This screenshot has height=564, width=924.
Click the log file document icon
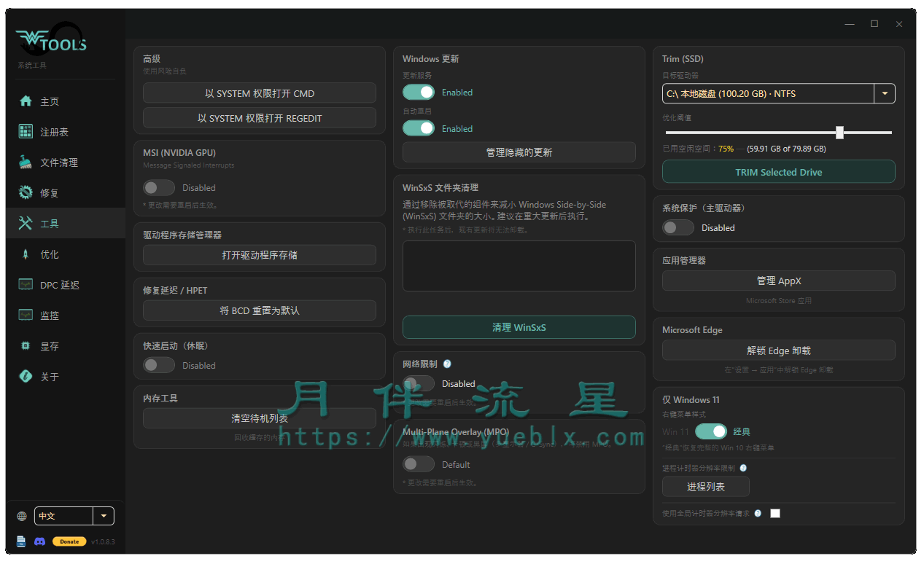pyautogui.click(x=21, y=541)
